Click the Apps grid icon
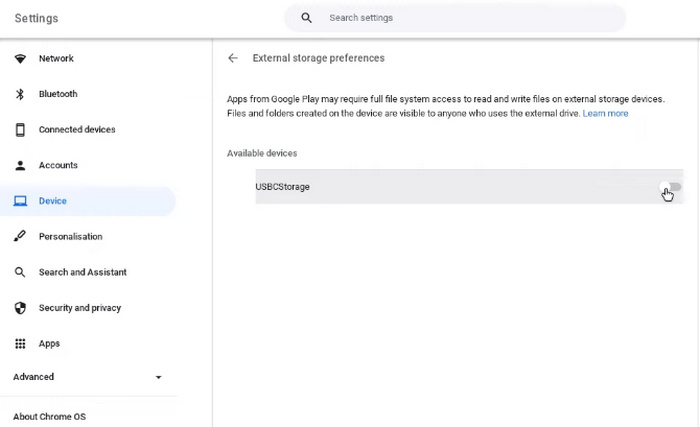The width and height of the screenshot is (700, 427). pos(20,343)
